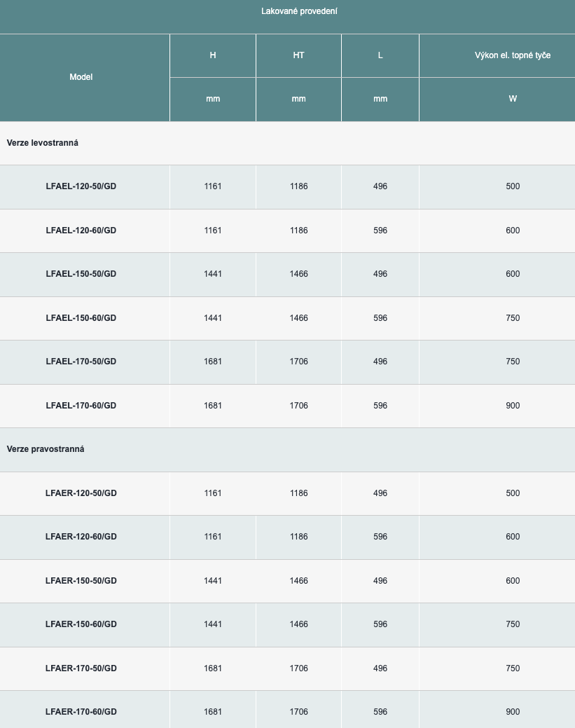Image resolution: width=575 pixels, height=728 pixels.
Task: Pick the LFAEL-150-60/GD model row label
Action: click(x=81, y=318)
